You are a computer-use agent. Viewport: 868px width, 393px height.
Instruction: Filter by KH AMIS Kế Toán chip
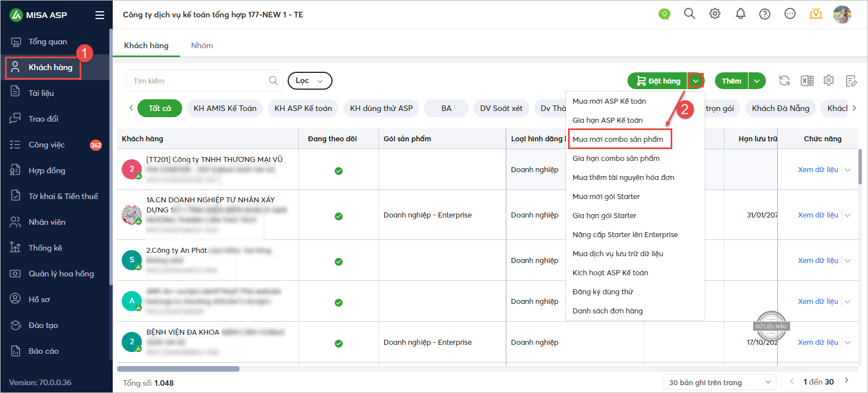225,108
